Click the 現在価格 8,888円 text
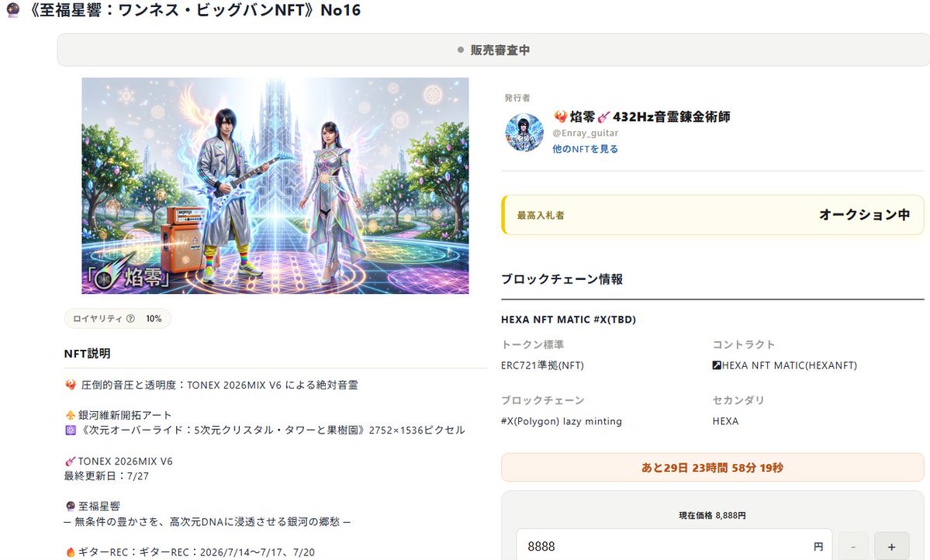The height and width of the screenshot is (560, 930). coord(712,516)
